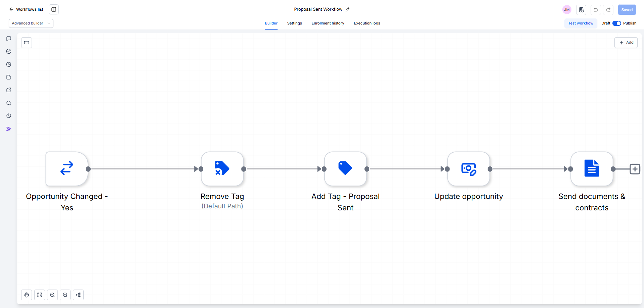644x308 pixels.
Task: Select the Opportunity Changed trigger node
Action: pos(67,169)
